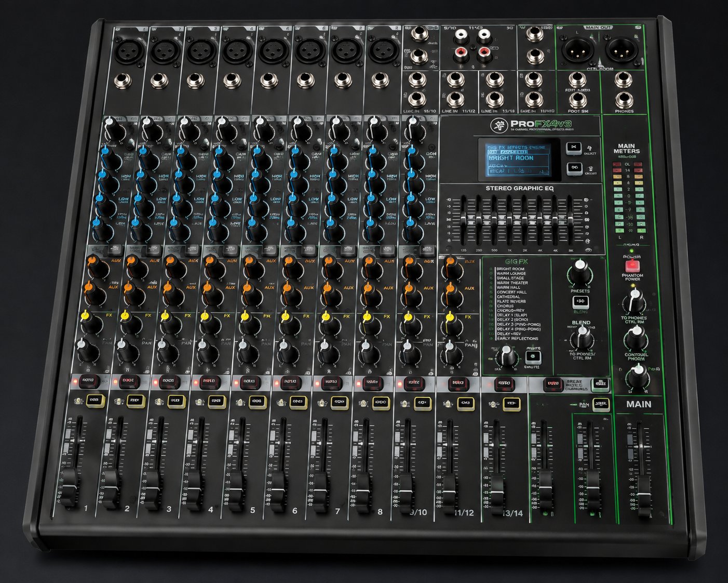The image size is (728, 583).
Task: Click the channel 2 fader cap
Action: (110, 488)
